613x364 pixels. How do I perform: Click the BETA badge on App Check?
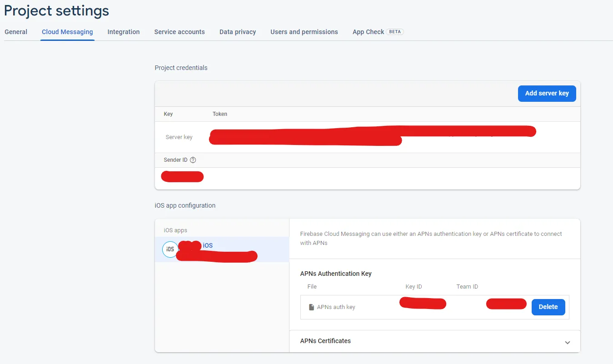tap(395, 32)
